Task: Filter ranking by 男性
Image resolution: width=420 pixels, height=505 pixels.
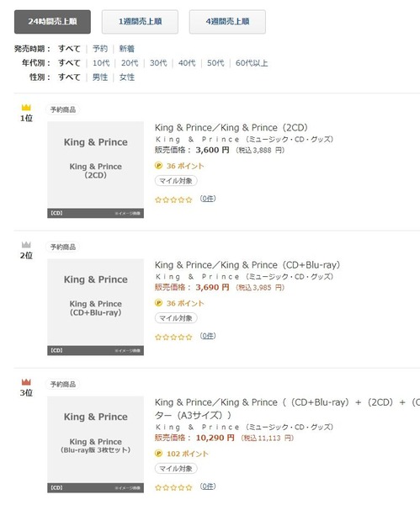Action: point(100,77)
